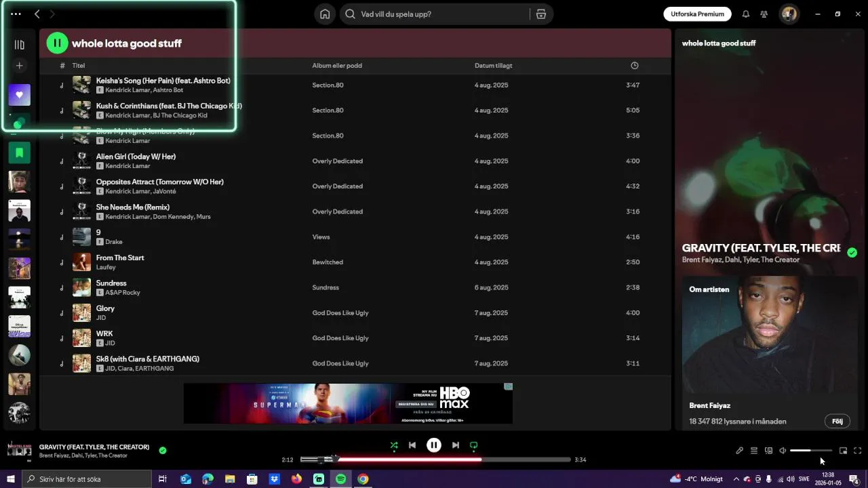Screen dimensions: 868x488
Task: Open the plus Create menu in the sidebar
Action: (x=19, y=66)
